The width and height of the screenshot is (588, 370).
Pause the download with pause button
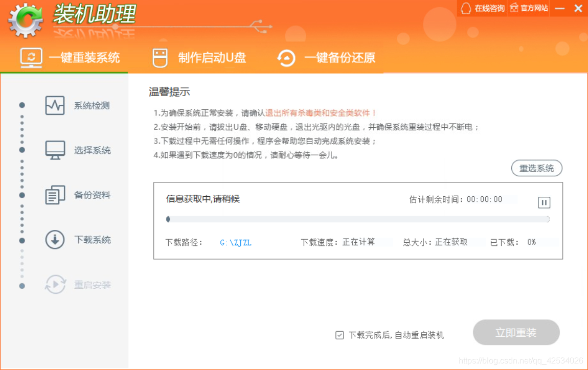[544, 202]
